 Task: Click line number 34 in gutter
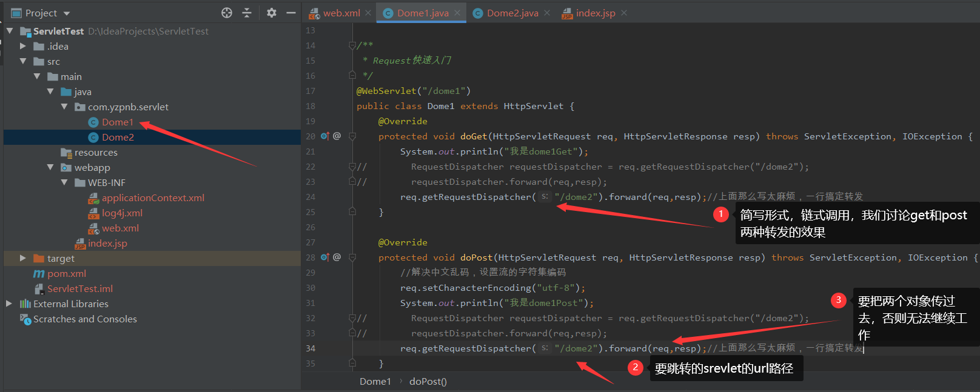(x=310, y=348)
